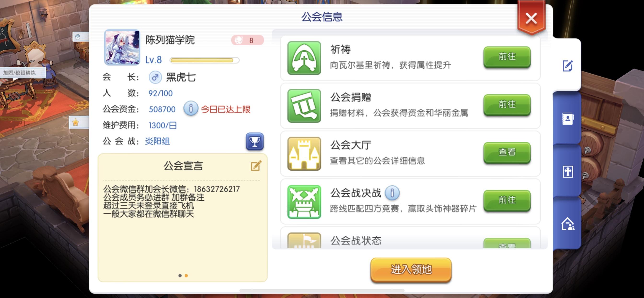Open the guild territory house sidebar tab

point(568,224)
